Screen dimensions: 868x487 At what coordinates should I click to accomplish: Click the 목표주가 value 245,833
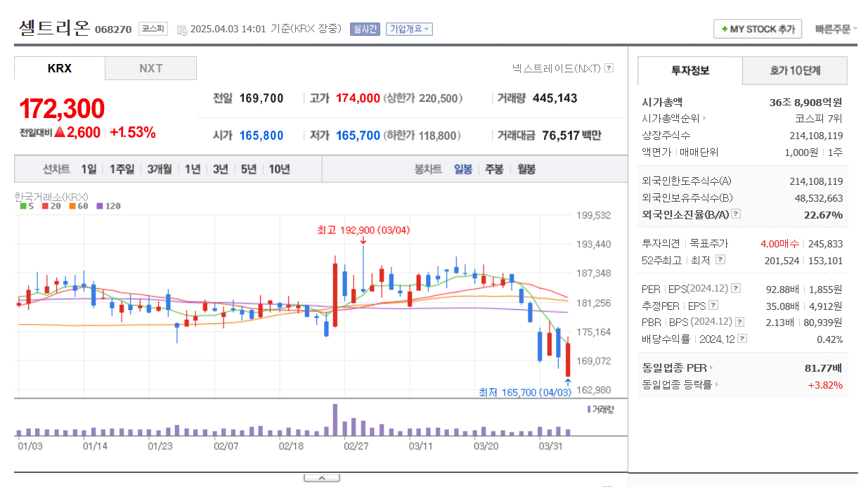pyautogui.click(x=826, y=244)
